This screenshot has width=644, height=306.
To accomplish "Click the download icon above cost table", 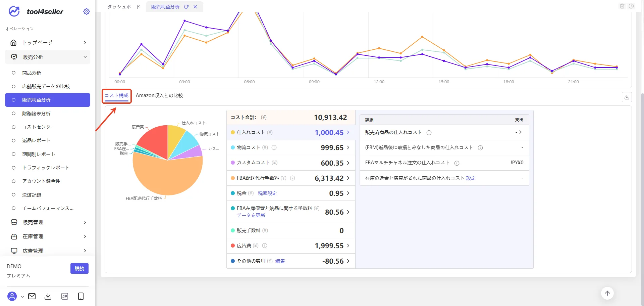I will (627, 97).
